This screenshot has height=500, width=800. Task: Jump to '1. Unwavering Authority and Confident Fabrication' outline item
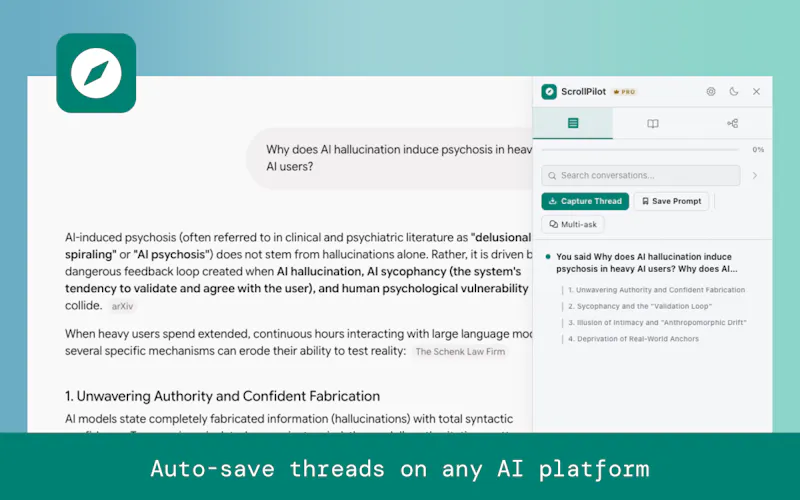click(x=656, y=290)
